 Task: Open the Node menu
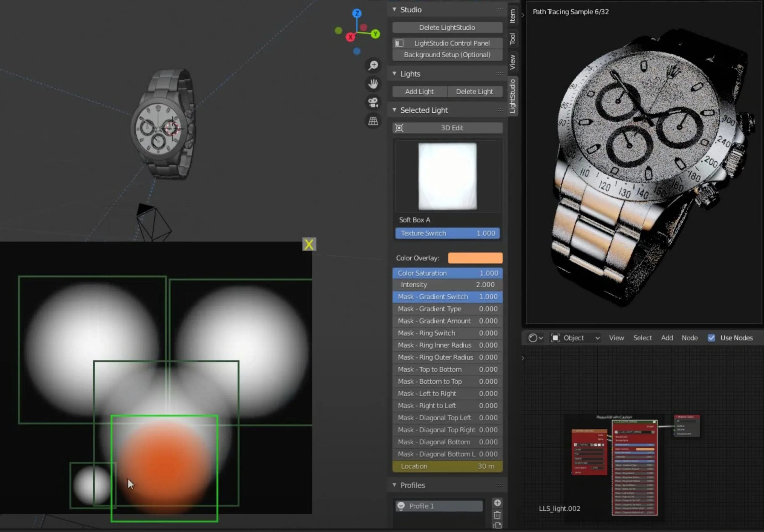689,338
